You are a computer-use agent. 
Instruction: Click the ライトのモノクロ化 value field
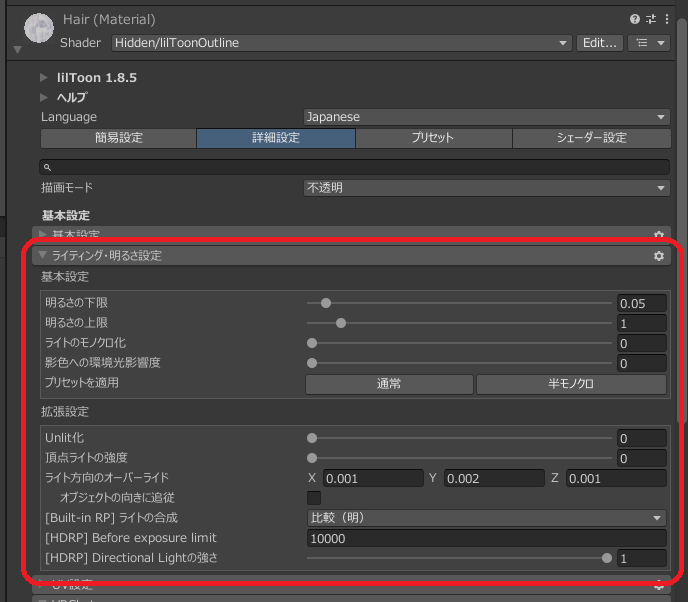pyautogui.click(x=641, y=343)
